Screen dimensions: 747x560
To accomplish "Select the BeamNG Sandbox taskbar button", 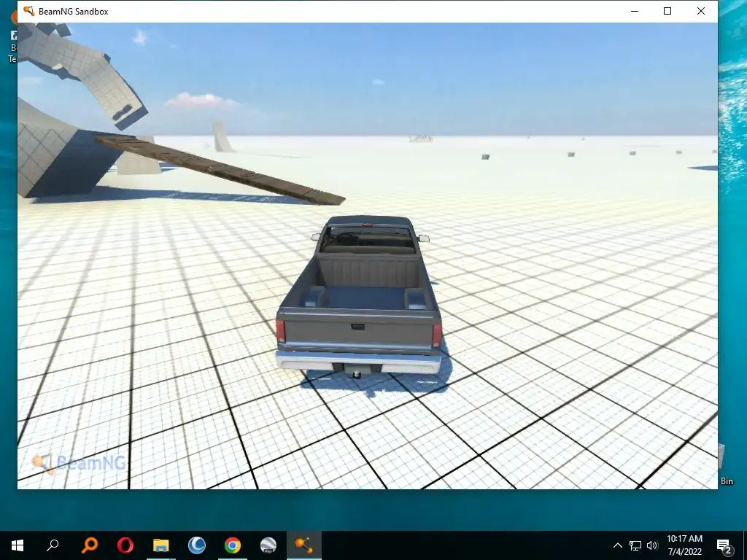I will click(304, 545).
